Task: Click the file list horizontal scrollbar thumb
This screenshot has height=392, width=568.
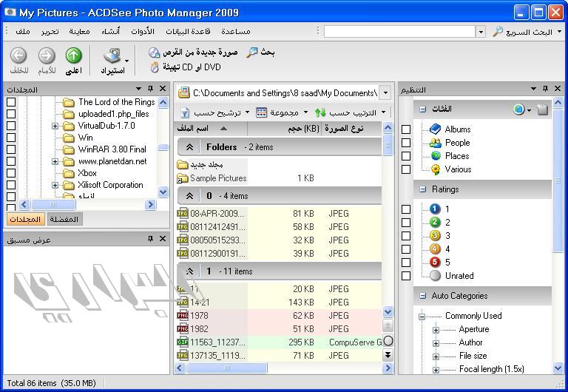Action: [x=227, y=368]
